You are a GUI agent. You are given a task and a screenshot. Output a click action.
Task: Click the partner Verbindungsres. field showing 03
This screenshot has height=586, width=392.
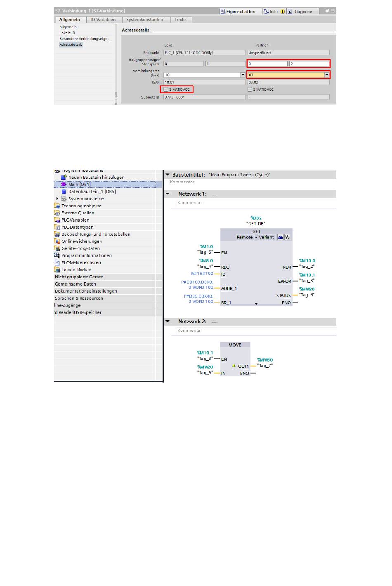coord(286,75)
